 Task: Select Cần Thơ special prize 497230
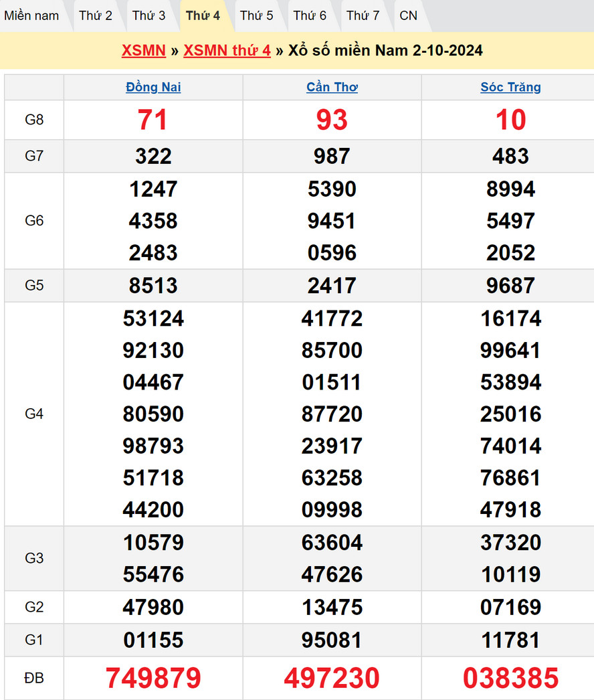[x=332, y=678]
